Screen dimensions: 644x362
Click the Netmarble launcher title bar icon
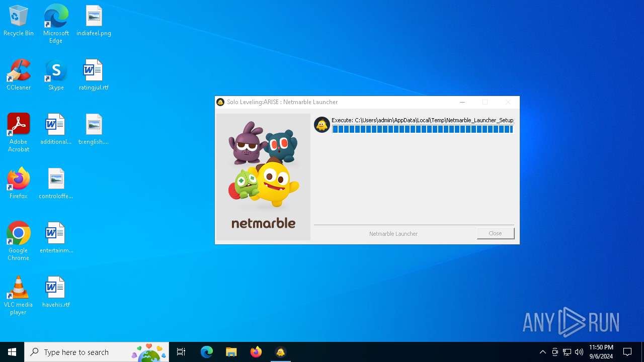220,102
